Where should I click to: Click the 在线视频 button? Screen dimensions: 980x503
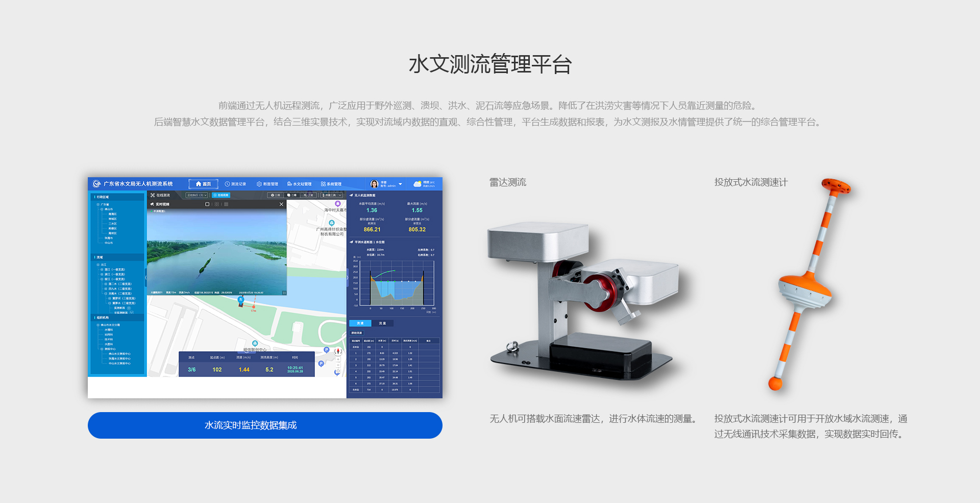(222, 195)
